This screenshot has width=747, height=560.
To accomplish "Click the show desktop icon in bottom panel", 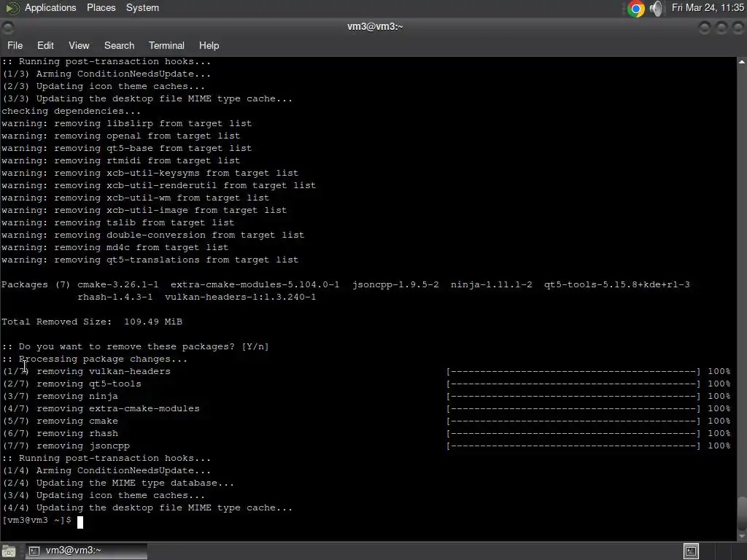I will click(9, 551).
